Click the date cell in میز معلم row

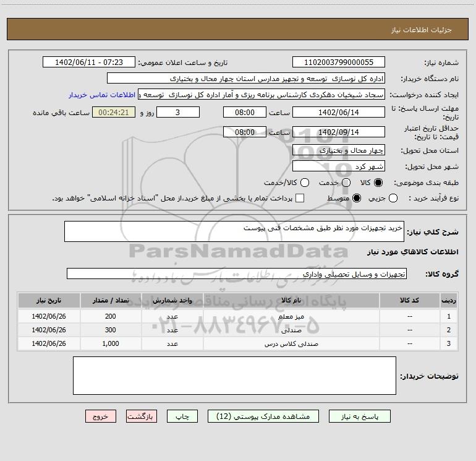coord(49,316)
